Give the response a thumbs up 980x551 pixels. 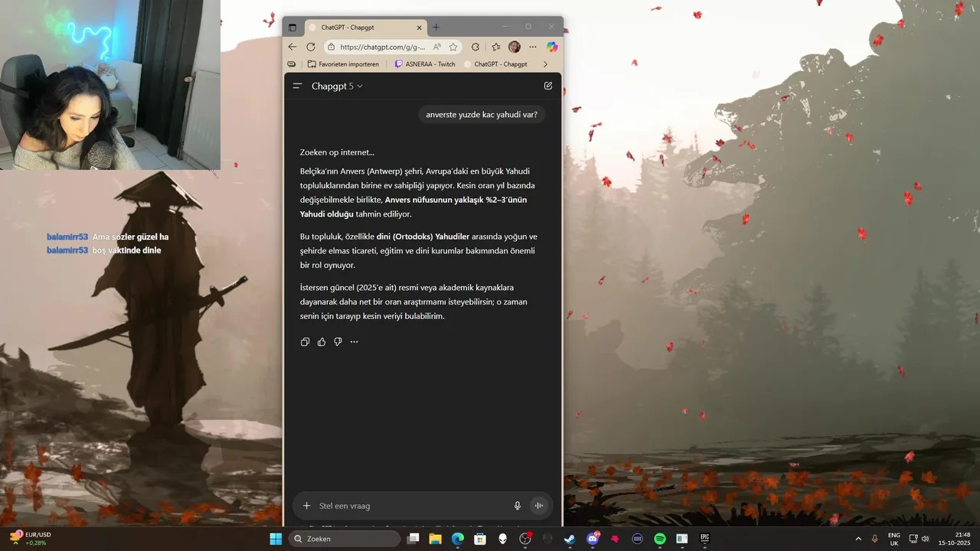point(322,342)
